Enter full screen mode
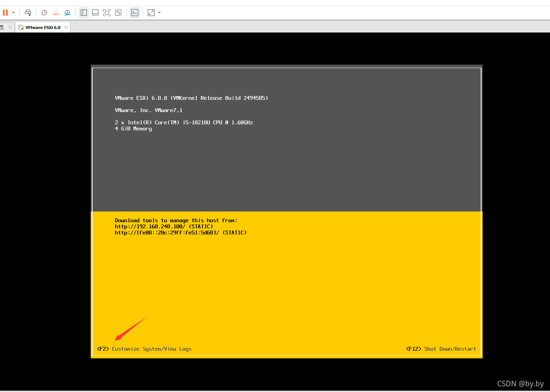The width and height of the screenshot is (550, 392). point(107,13)
